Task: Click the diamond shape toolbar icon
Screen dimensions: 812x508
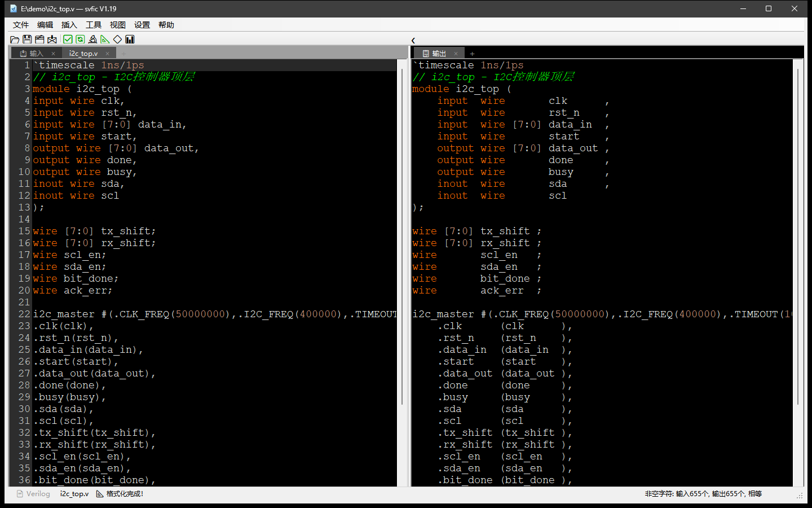Action: point(117,40)
